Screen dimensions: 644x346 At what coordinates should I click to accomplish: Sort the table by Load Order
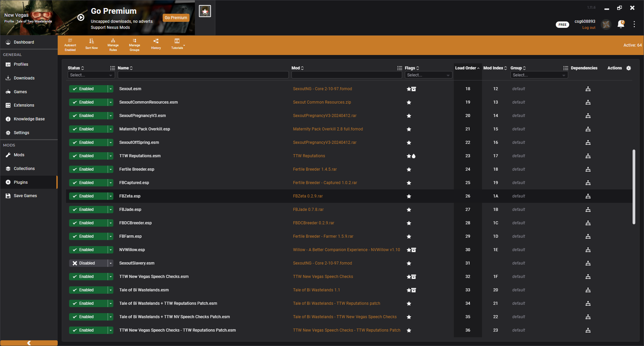tap(467, 68)
